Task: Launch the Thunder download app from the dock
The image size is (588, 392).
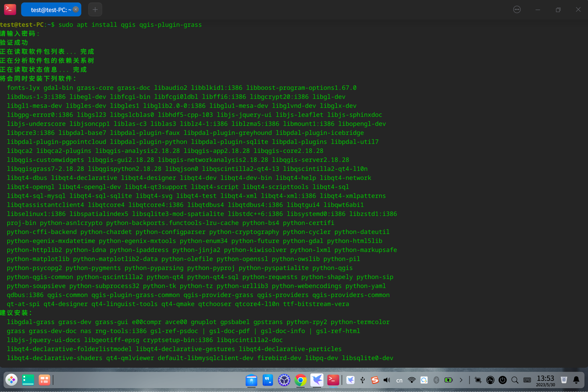Action: pyautogui.click(x=317, y=380)
